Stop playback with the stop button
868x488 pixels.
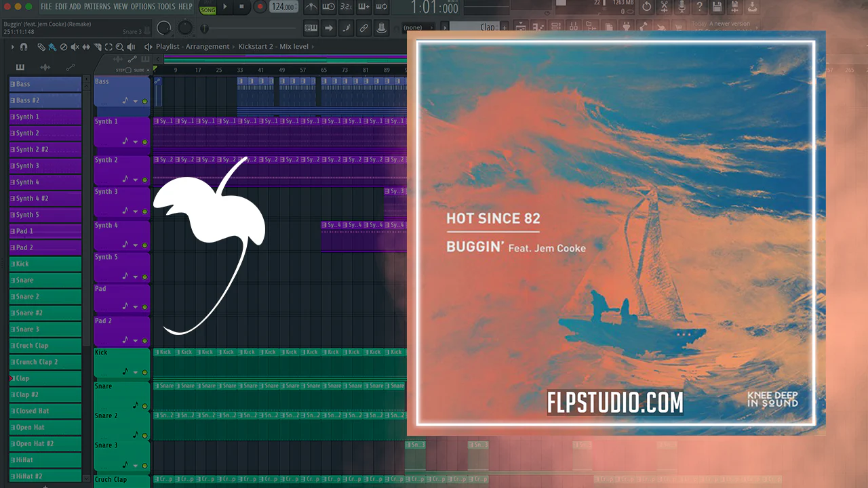[x=242, y=7]
